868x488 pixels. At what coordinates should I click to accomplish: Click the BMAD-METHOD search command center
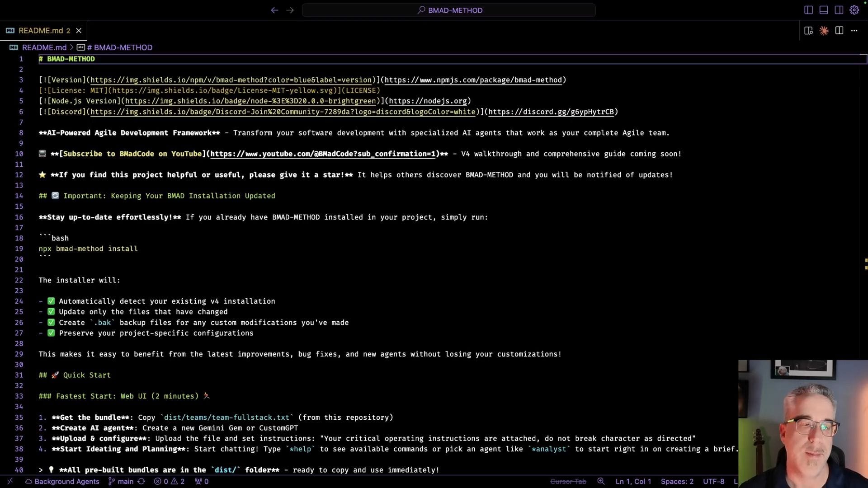[449, 10]
